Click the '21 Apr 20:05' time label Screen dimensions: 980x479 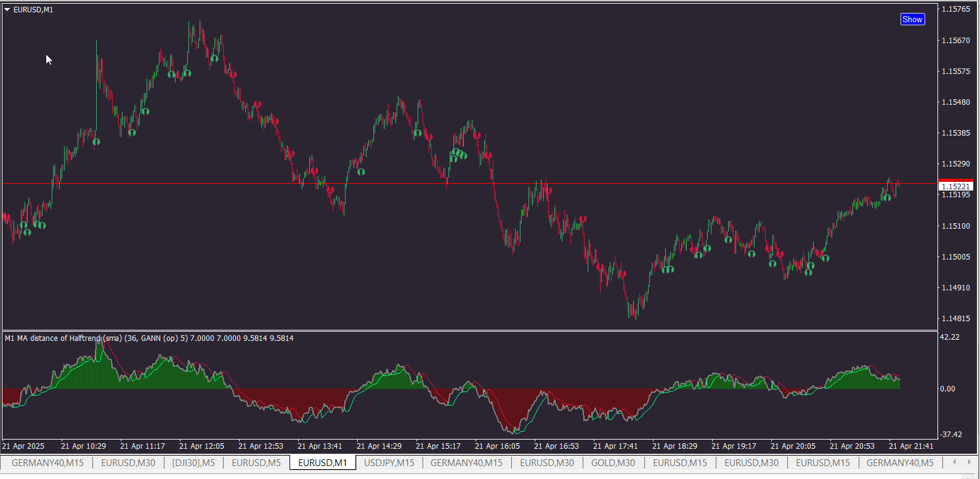click(x=793, y=446)
